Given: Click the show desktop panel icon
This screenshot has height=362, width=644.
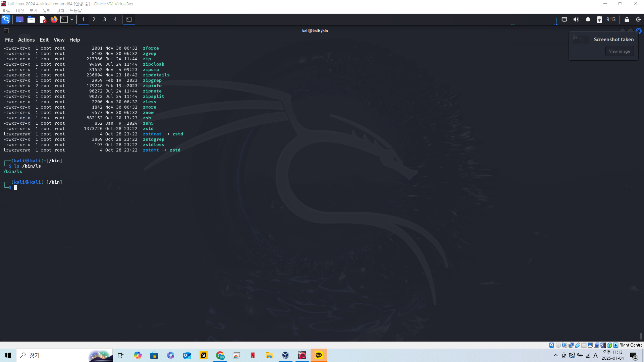Looking at the screenshot, I should coord(20,19).
